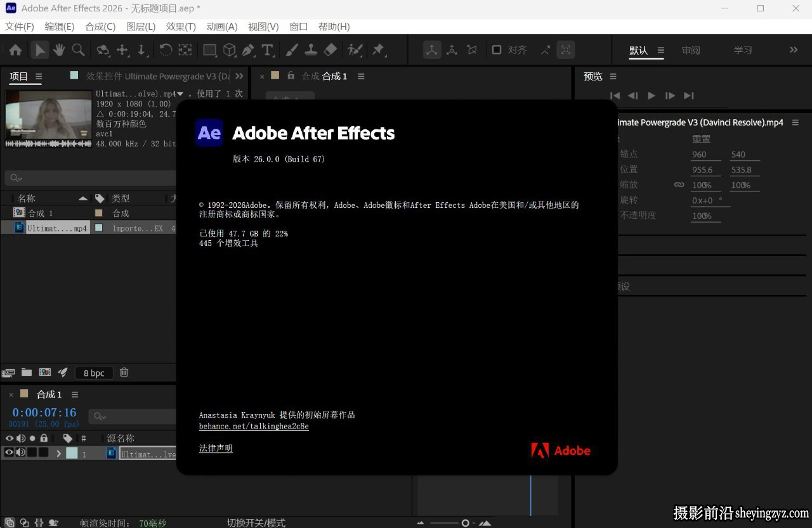Image resolution: width=812 pixels, height=528 pixels.
Task: Click the Home icon in the toolbar
Action: click(16, 50)
